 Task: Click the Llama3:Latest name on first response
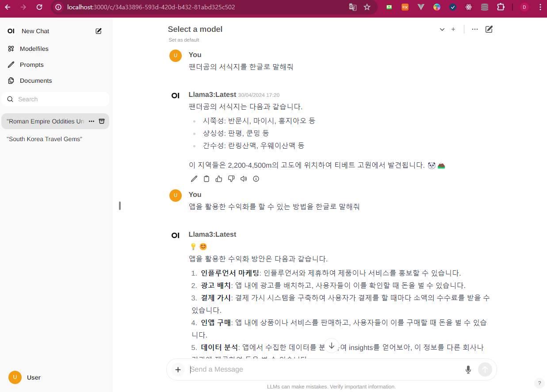click(212, 95)
